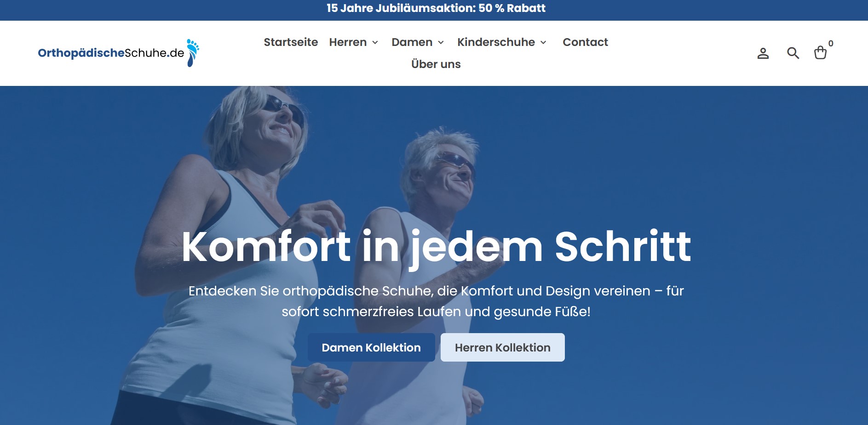This screenshot has width=868, height=425.
Task: Open the user account icon
Action: [763, 53]
